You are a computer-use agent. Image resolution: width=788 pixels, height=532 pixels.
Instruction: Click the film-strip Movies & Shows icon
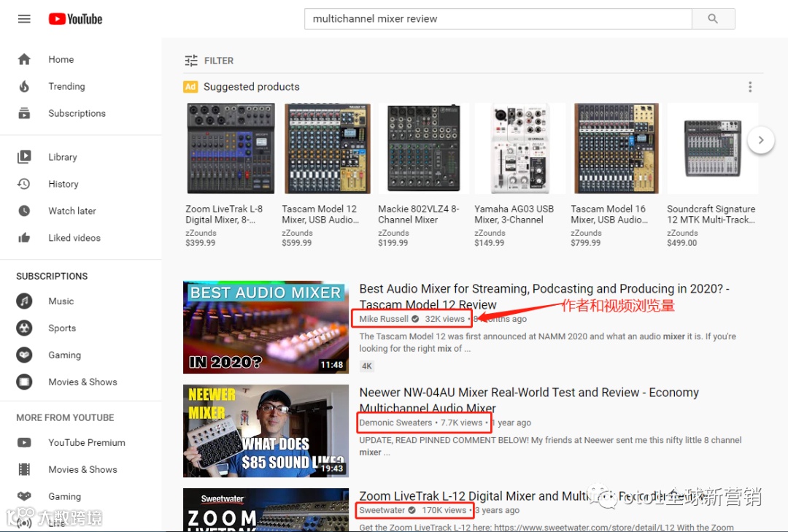[x=24, y=469]
